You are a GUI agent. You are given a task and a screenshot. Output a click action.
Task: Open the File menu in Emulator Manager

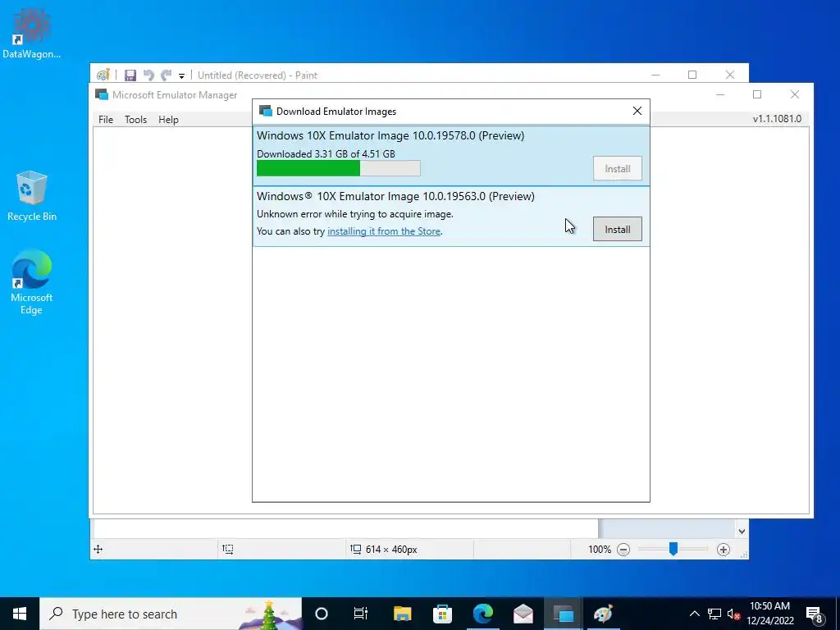pos(106,120)
